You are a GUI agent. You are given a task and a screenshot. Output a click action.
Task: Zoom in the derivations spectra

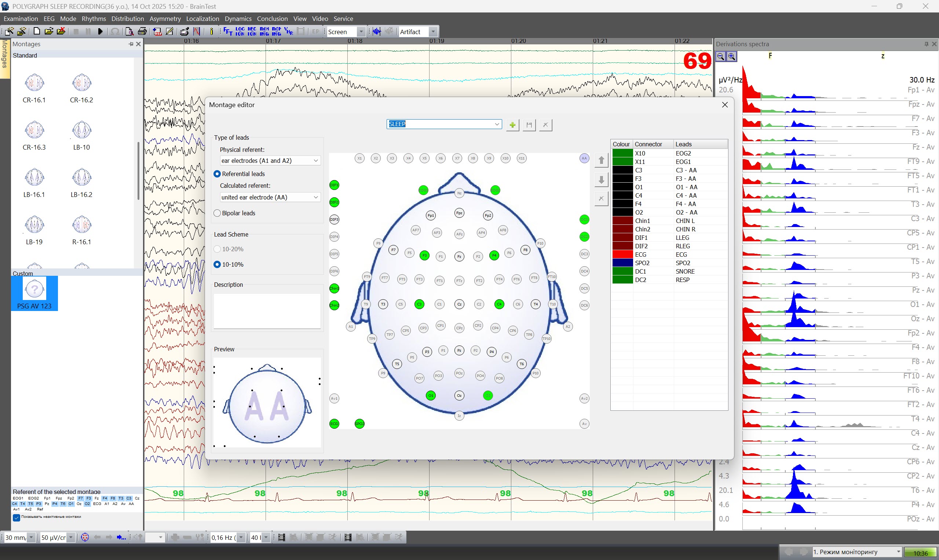click(731, 56)
